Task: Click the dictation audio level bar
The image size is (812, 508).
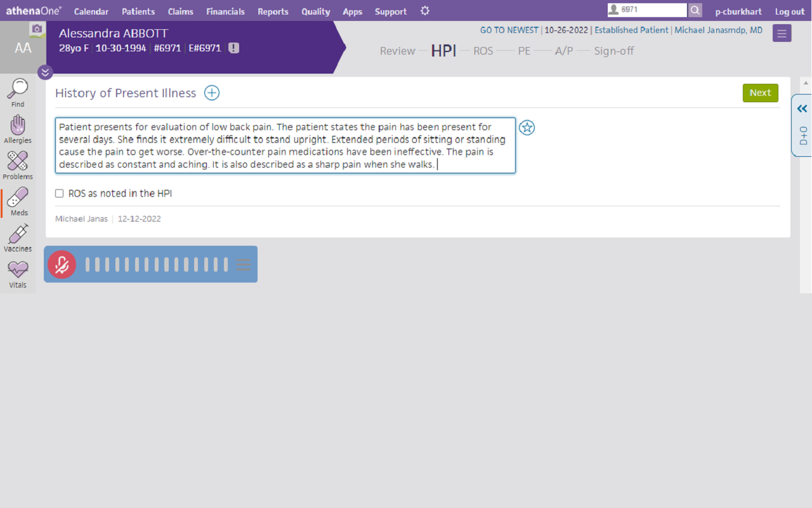Action: 157,265
